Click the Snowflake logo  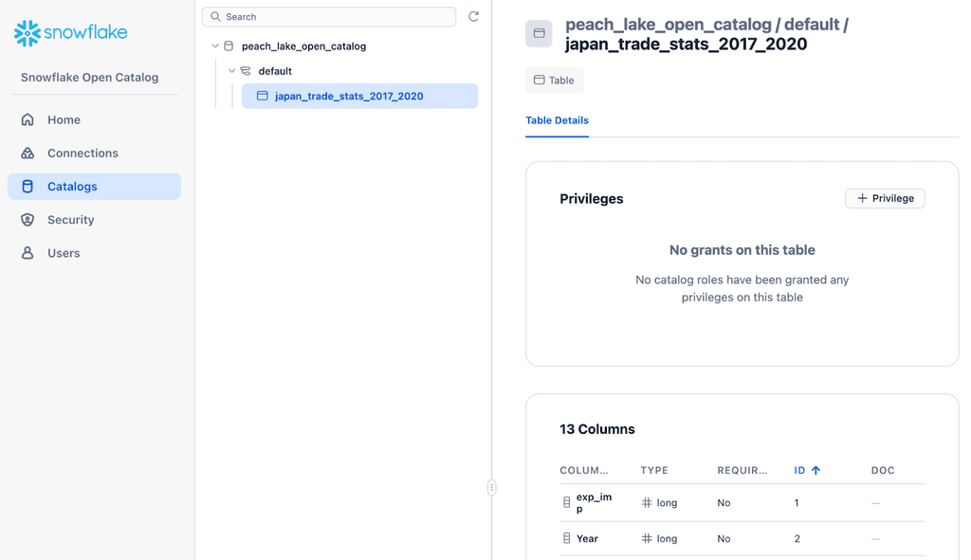[70, 32]
